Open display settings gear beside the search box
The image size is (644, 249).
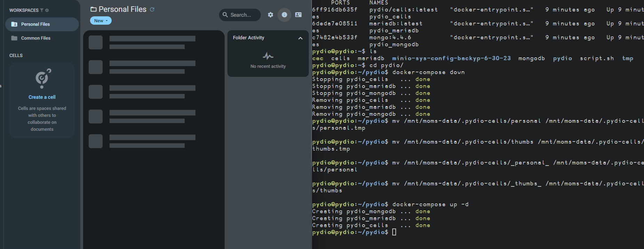pos(271,15)
